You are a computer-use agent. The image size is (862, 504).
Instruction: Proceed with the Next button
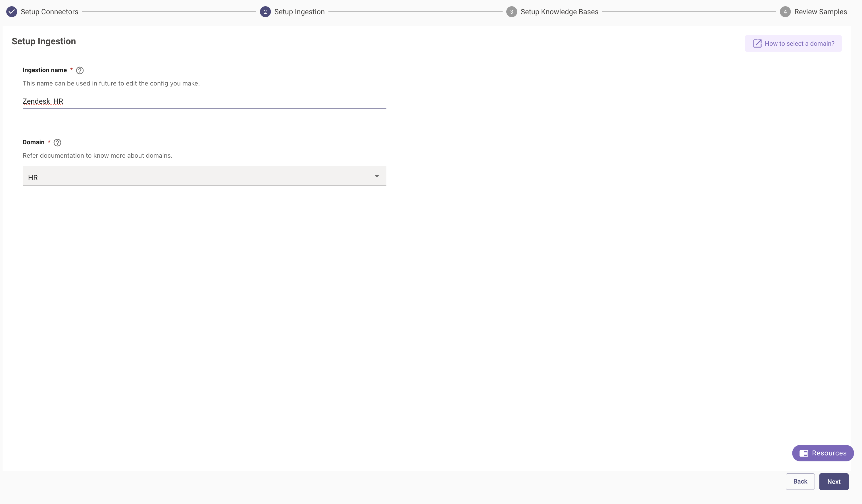point(834,482)
